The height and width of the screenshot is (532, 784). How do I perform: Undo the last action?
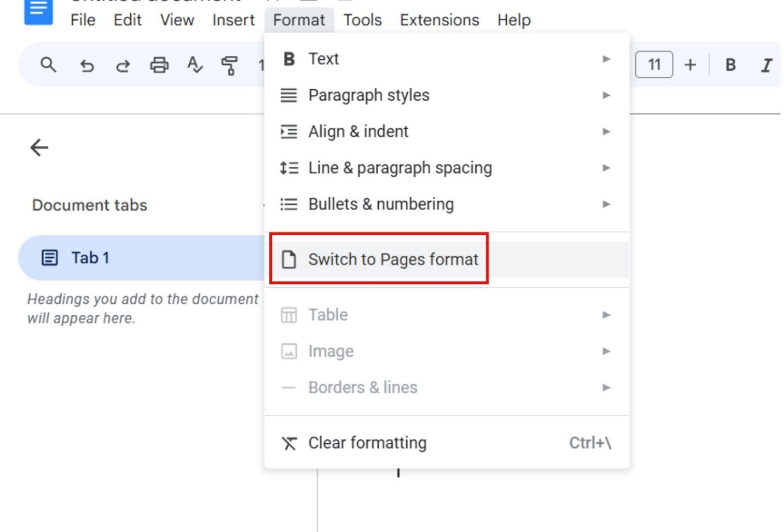click(87, 65)
